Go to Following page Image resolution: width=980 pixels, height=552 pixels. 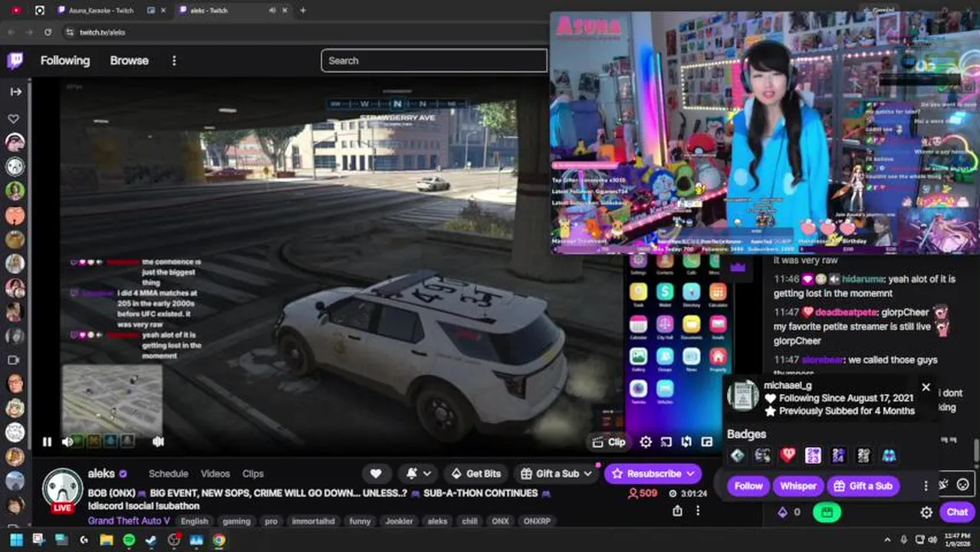(x=65, y=61)
